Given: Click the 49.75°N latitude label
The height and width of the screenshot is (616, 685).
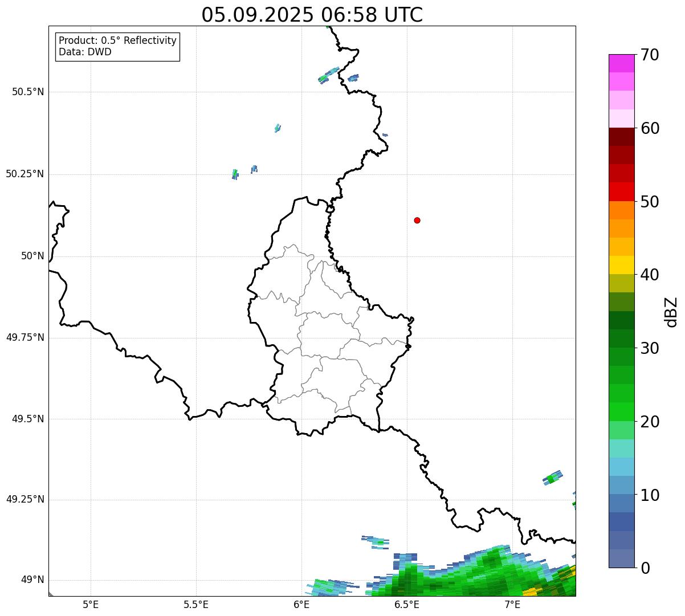Looking at the screenshot, I should 25,337.
